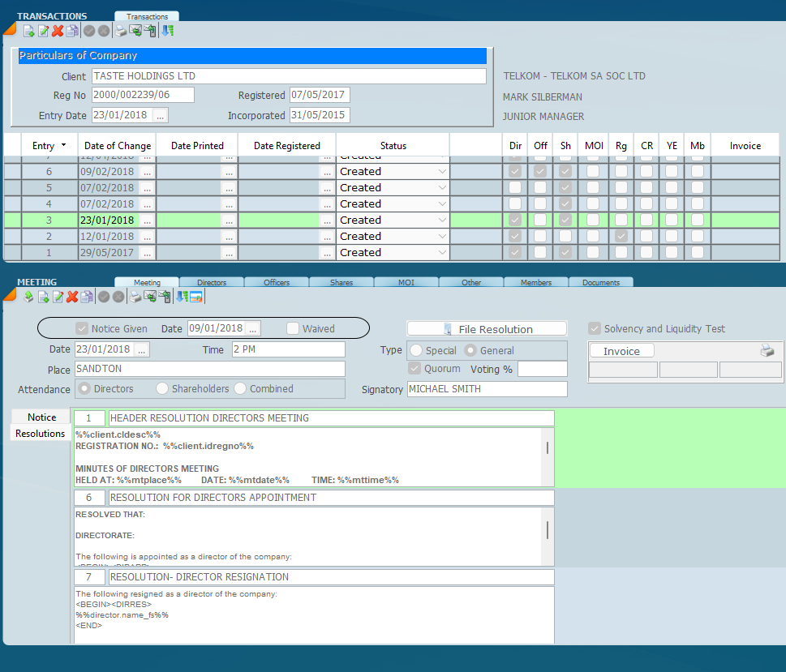
Task: Click the print icon in Transactions toolbar
Action: [x=120, y=31]
